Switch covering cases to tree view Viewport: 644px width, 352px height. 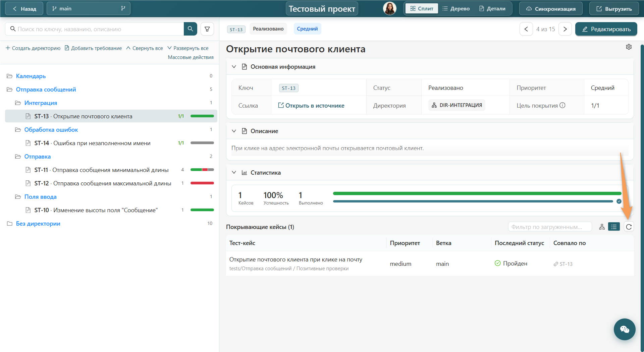tap(602, 227)
